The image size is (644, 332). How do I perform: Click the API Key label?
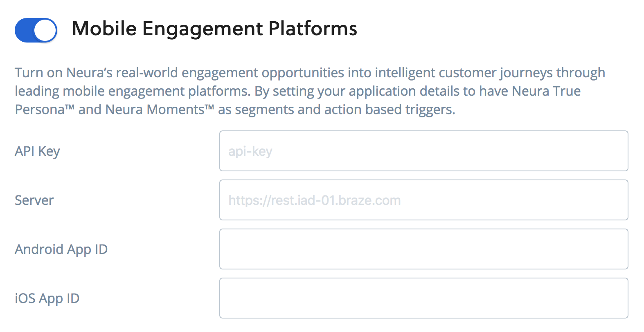[x=37, y=152]
